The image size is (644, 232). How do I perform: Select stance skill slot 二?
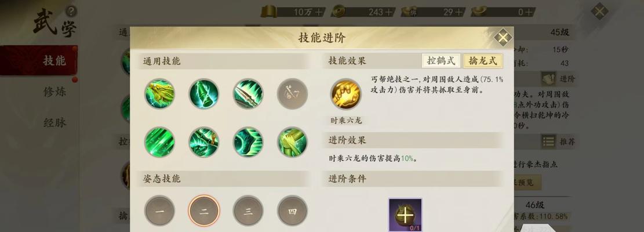point(204,211)
